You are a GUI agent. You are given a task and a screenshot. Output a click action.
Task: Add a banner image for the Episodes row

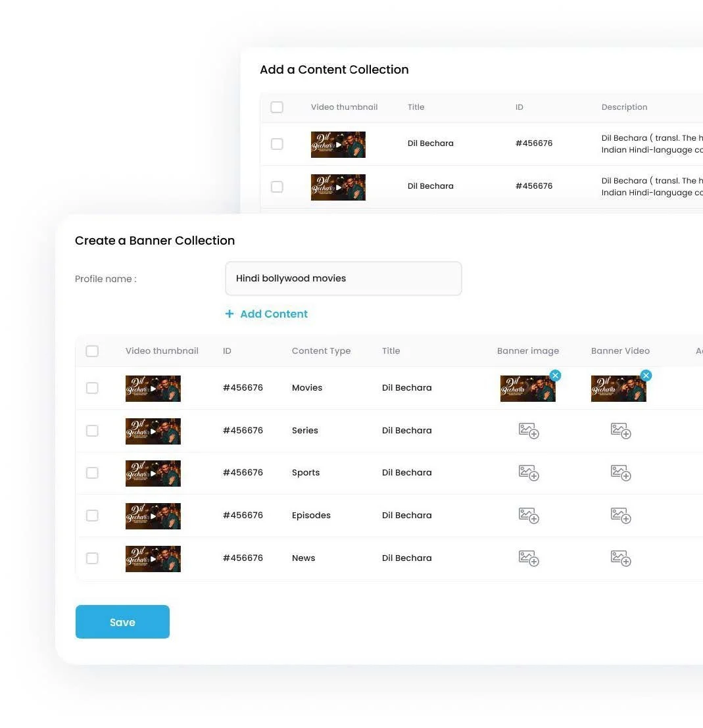pos(529,516)
